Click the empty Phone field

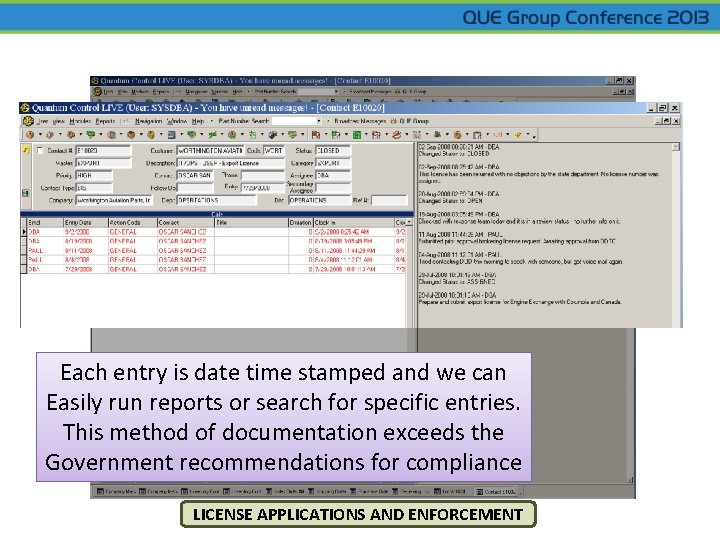[x=263, y=175]
